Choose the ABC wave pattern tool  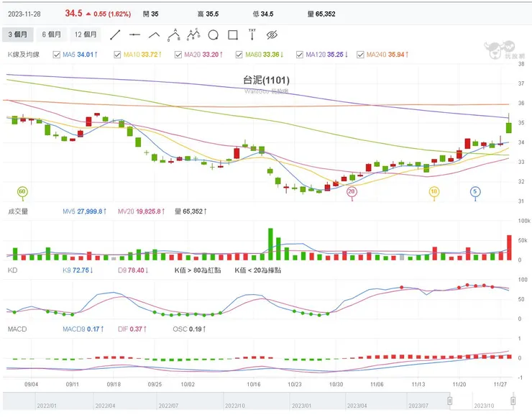[x=173, y=34]
